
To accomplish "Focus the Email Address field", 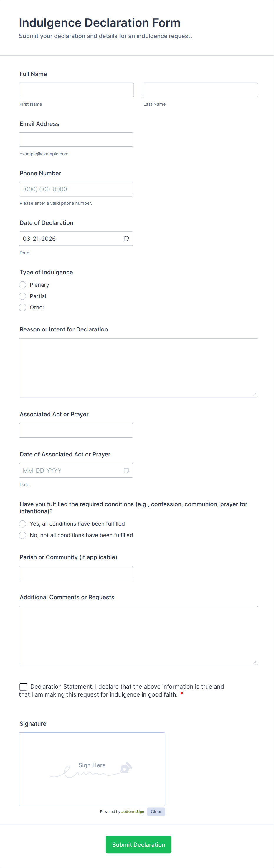I will click(x=76, y=139).
